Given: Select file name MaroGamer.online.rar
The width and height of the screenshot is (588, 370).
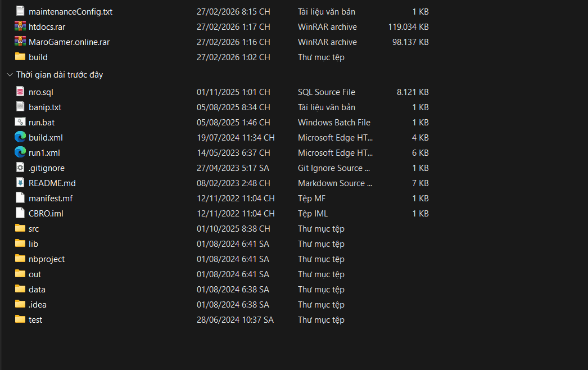Looking at the screenshot, I should (x=69, y=42).
